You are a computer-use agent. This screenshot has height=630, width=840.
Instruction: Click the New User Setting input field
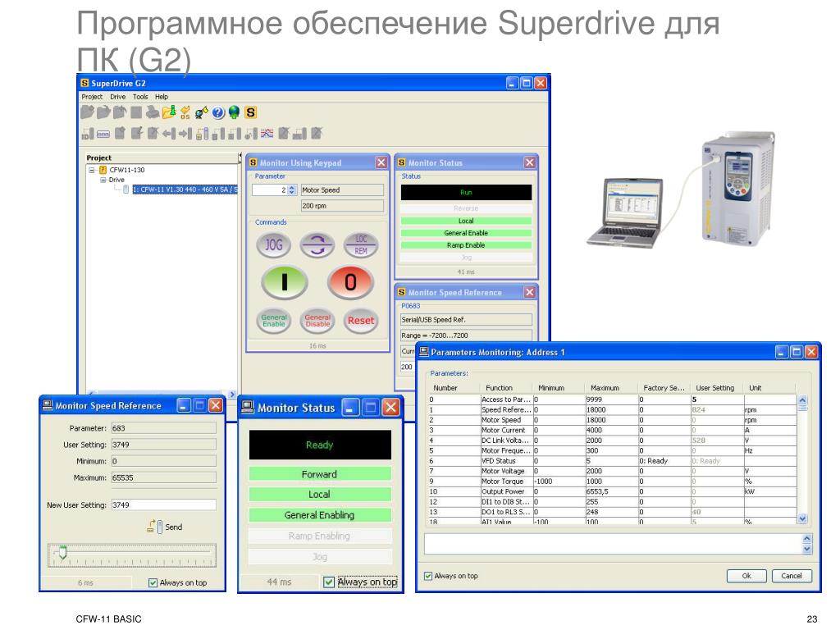click(163, 504)
